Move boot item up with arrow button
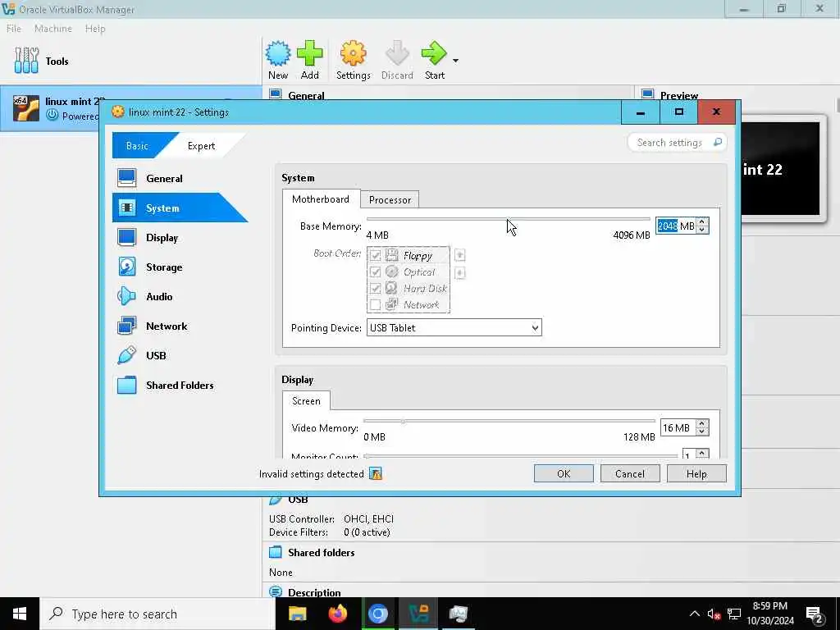The width and height of the screenshot is (840, 630). pyautogui.click(x=459, y=255)
